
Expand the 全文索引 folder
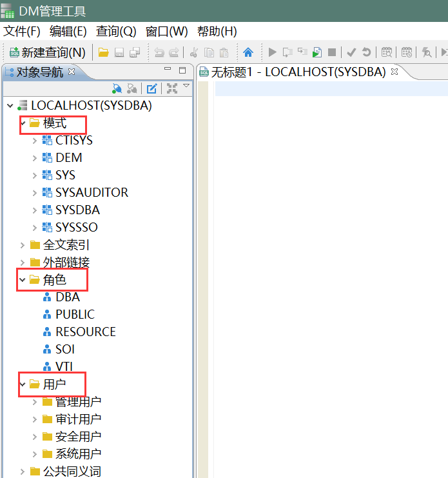tap(22, 245)
